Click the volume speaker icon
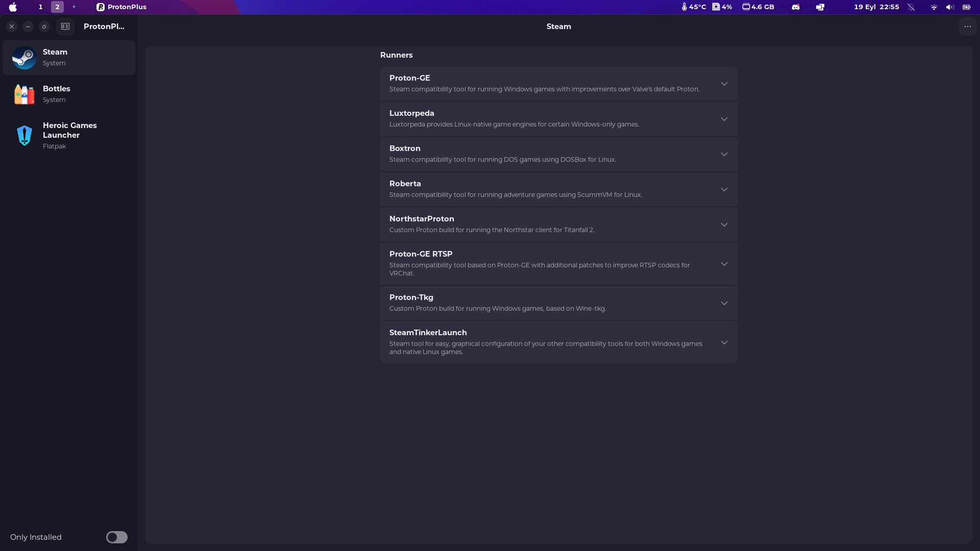 (x=949, y=7)
